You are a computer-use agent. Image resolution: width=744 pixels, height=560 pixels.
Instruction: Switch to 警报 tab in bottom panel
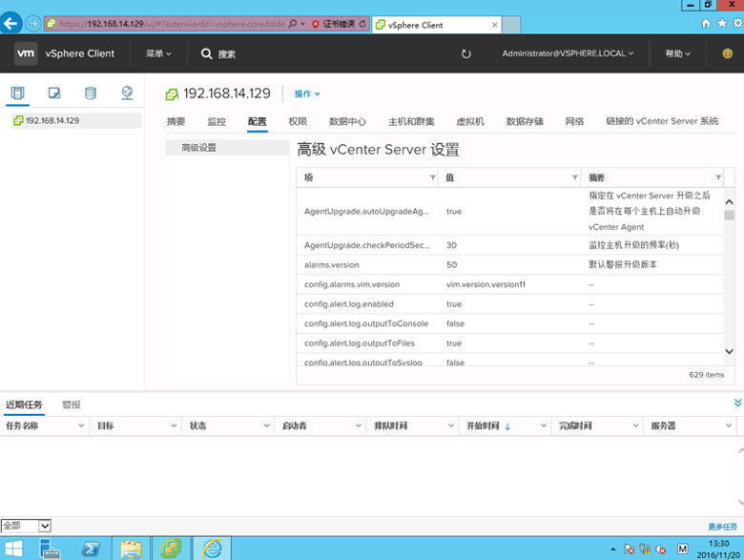click(72, 404)
